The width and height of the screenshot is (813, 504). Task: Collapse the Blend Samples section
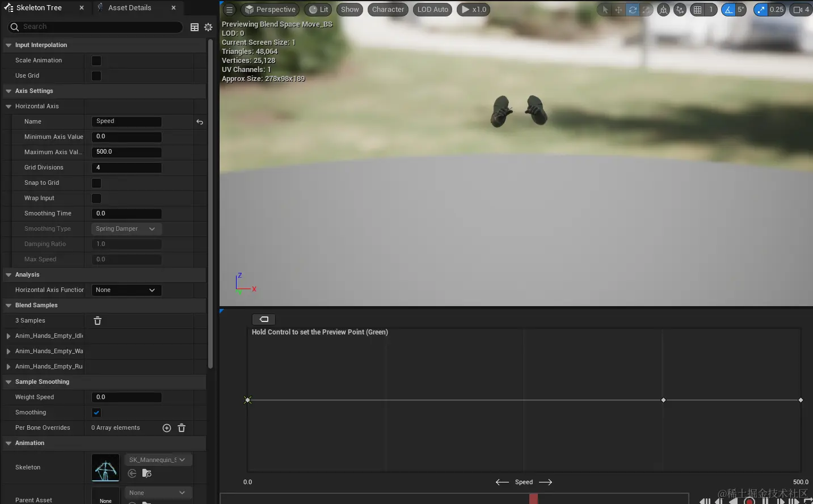[9, 306]
